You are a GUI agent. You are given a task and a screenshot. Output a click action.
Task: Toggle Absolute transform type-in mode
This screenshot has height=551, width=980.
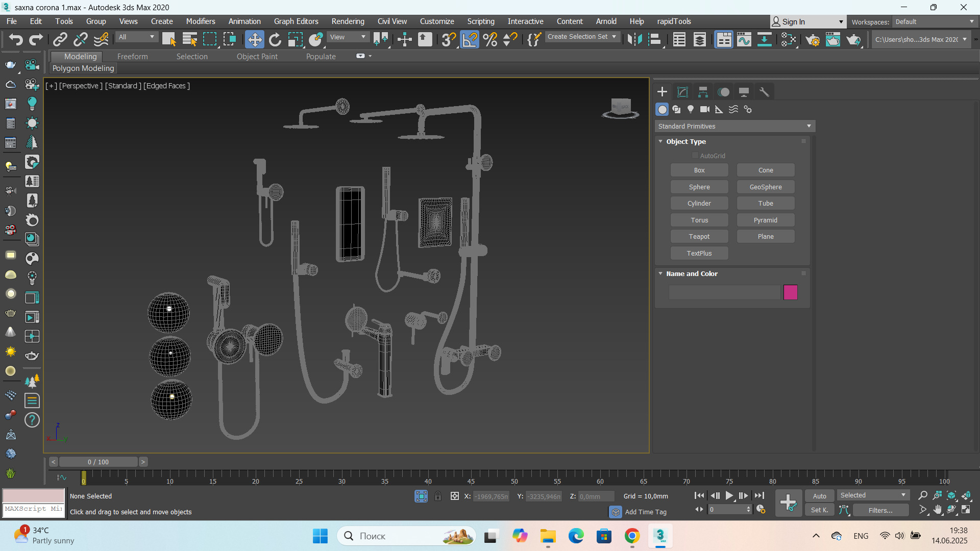click(455, 496)
